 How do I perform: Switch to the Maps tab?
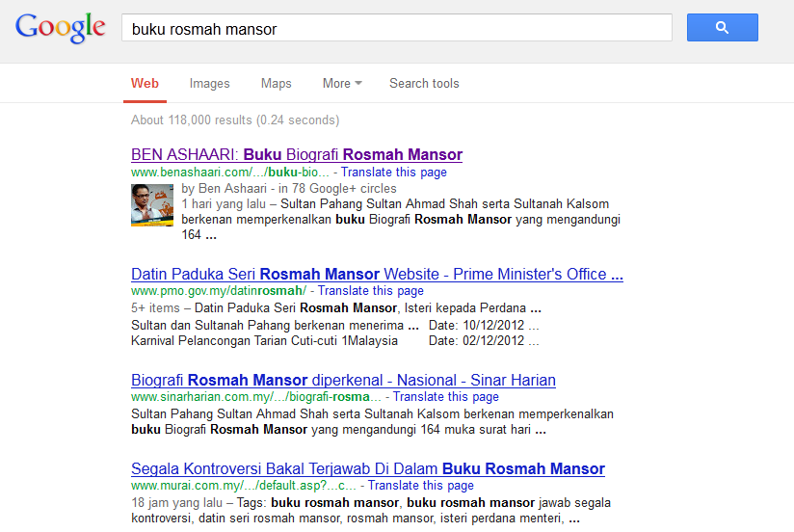pyautogui.click(x=276, y=84)
